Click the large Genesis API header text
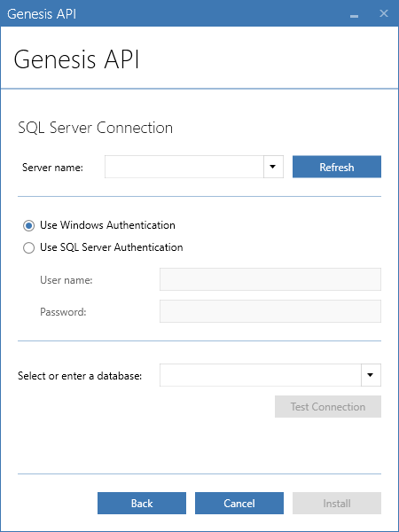Viewport: 399px width, 532px height. (76, 59)
